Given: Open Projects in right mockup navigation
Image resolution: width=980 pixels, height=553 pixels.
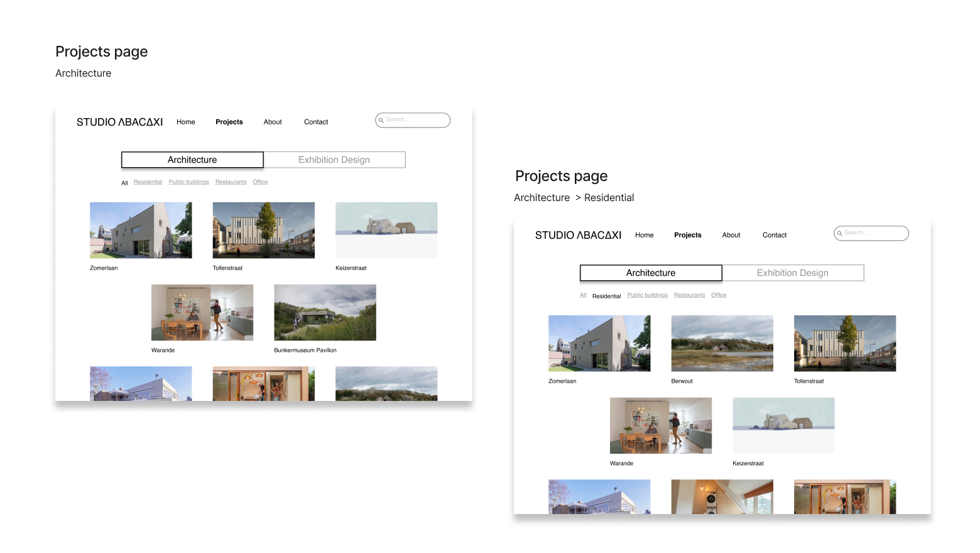Looking at the screenshot, I should click(x=688, y=235).
